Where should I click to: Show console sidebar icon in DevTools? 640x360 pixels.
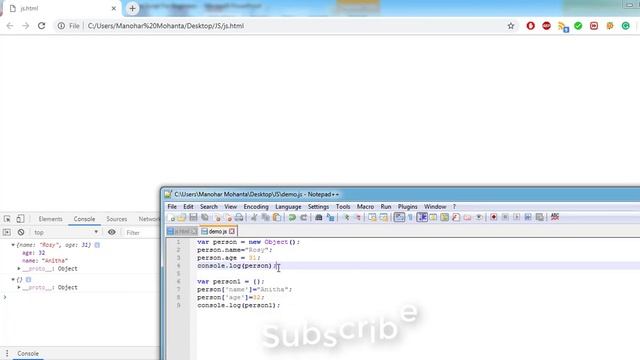pos(7,232)
